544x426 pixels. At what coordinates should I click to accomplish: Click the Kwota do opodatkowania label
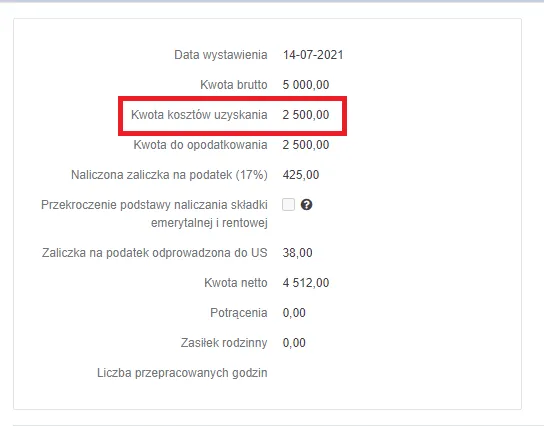coord(201,145)
